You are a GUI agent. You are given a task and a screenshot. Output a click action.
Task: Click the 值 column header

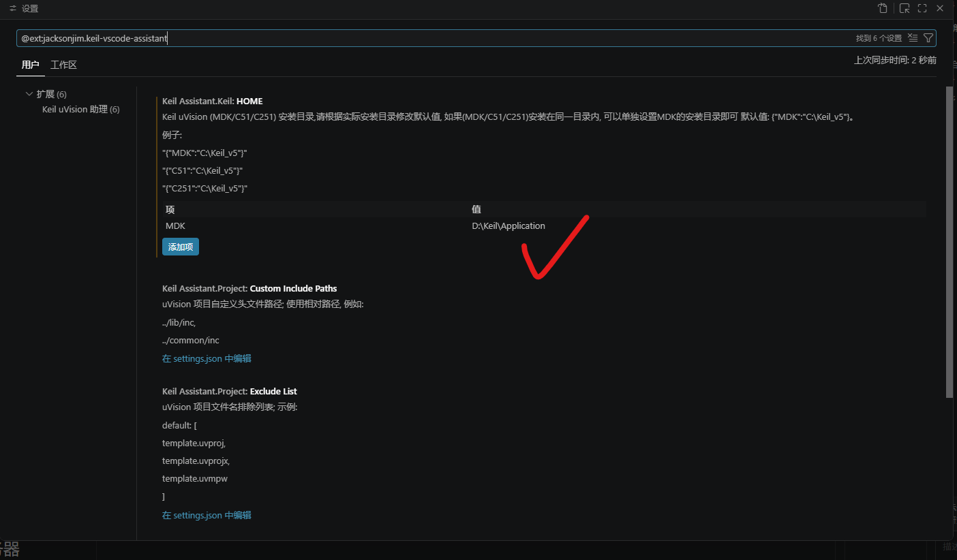pos(476,209)
